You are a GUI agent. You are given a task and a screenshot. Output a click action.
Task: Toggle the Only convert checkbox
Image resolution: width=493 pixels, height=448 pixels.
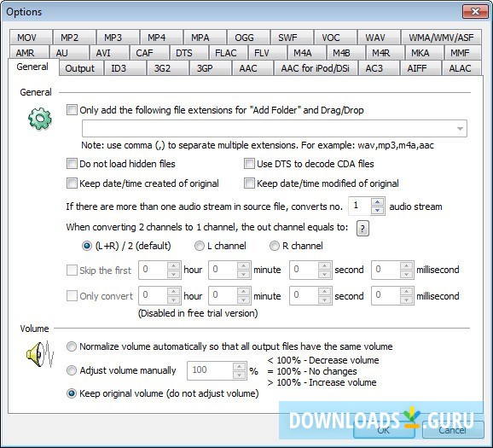coord(72,296)
